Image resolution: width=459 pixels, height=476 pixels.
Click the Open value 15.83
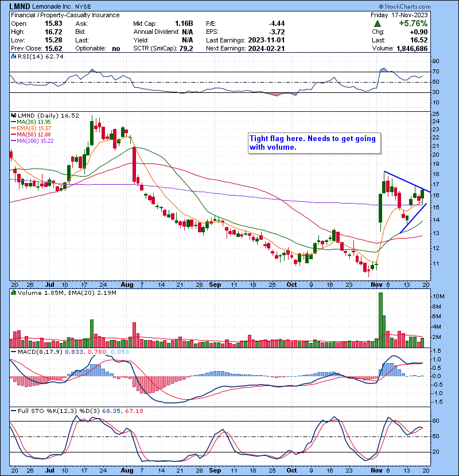(x=53, y=24)
